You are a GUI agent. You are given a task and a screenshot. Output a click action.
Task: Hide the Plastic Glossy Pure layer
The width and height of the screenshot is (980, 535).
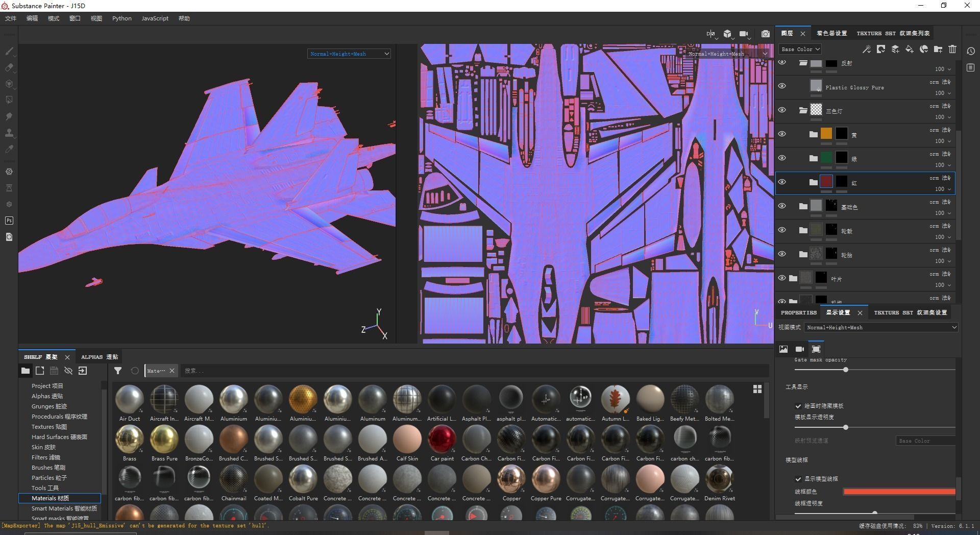[782, 86]
